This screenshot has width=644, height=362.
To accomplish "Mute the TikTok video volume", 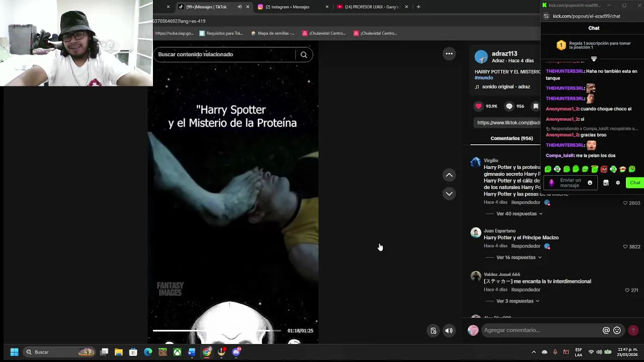I will click(x=449, y=330).
